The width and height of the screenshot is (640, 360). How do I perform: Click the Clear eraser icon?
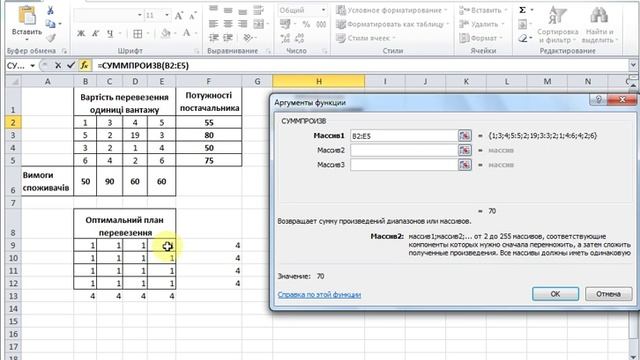[x=523, y=38]
